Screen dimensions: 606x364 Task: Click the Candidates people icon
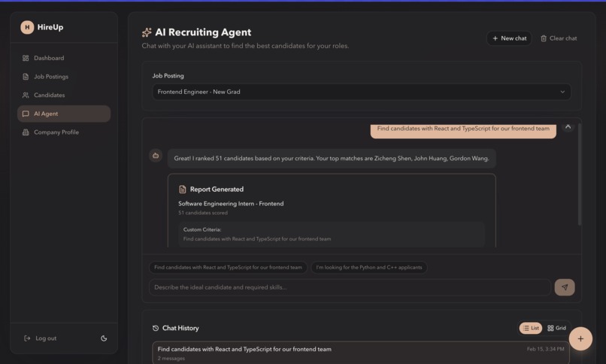pyautogui.click(x=26, y=95)
